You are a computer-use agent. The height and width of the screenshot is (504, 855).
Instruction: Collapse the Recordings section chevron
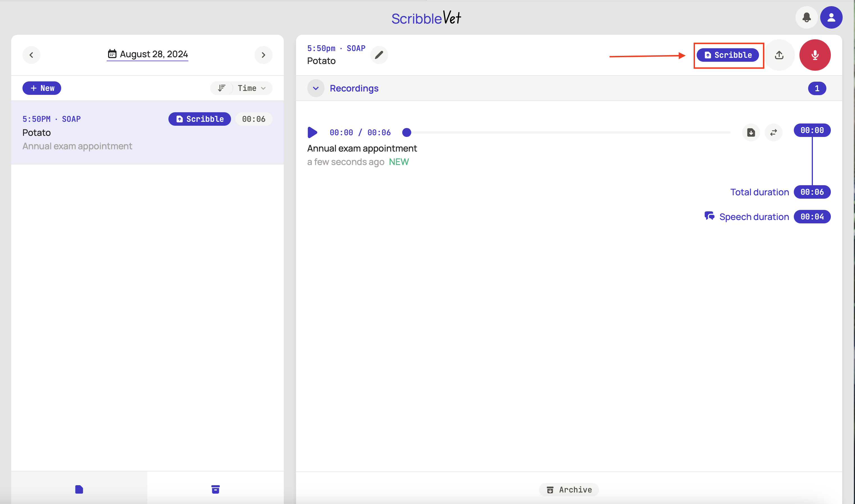(x=316, y=88)
